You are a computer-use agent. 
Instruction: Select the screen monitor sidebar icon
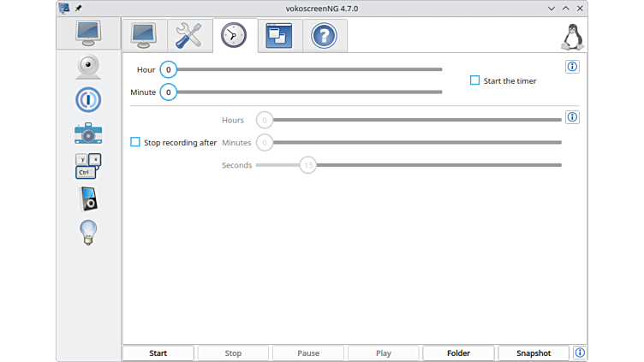click(x=88, y=33)
